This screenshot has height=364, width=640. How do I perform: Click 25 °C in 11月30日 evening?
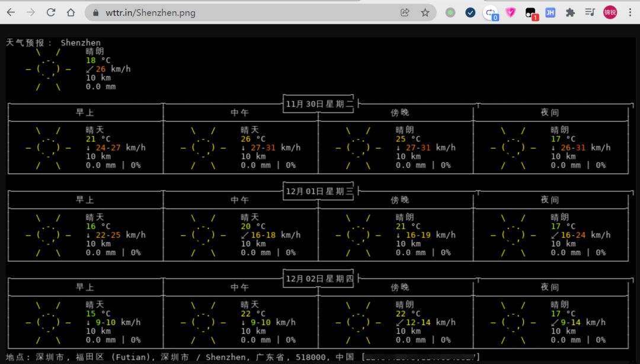point(408,139)
